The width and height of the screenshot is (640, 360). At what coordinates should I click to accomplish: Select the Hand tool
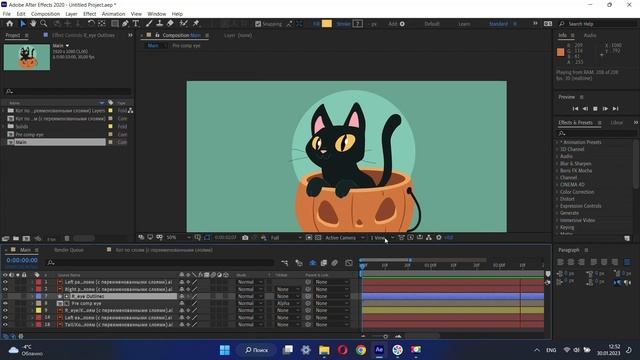(x=33, y=24)
